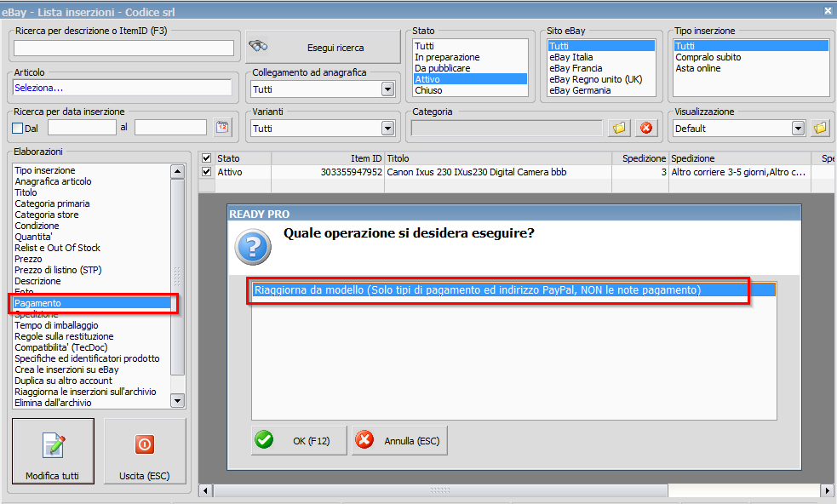This screenshot has height=504, width=837.
Task: Select Anagrafica articolo elaboration
Action: (x=91, y=181)
